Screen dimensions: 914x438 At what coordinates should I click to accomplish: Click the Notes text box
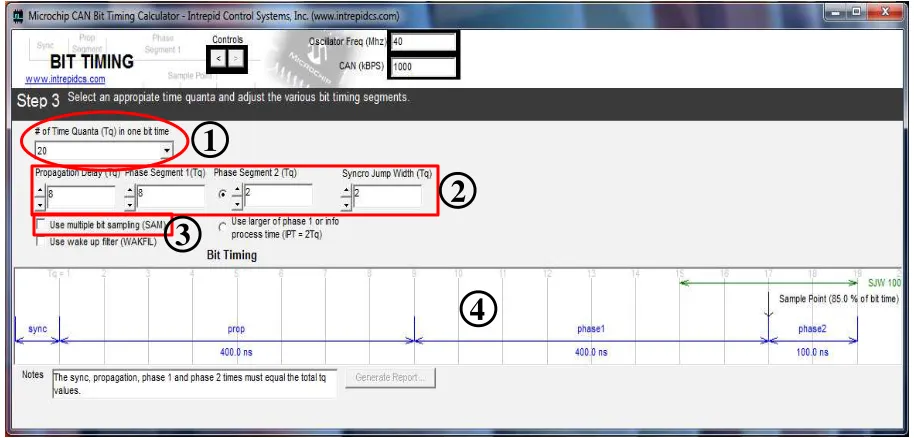194,384
